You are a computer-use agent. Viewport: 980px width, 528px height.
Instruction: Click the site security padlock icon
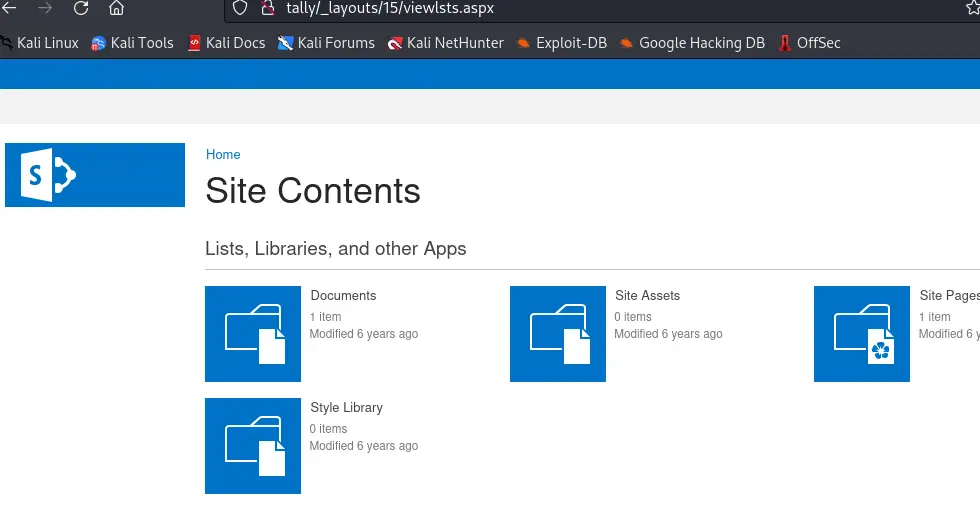[266, 8]
